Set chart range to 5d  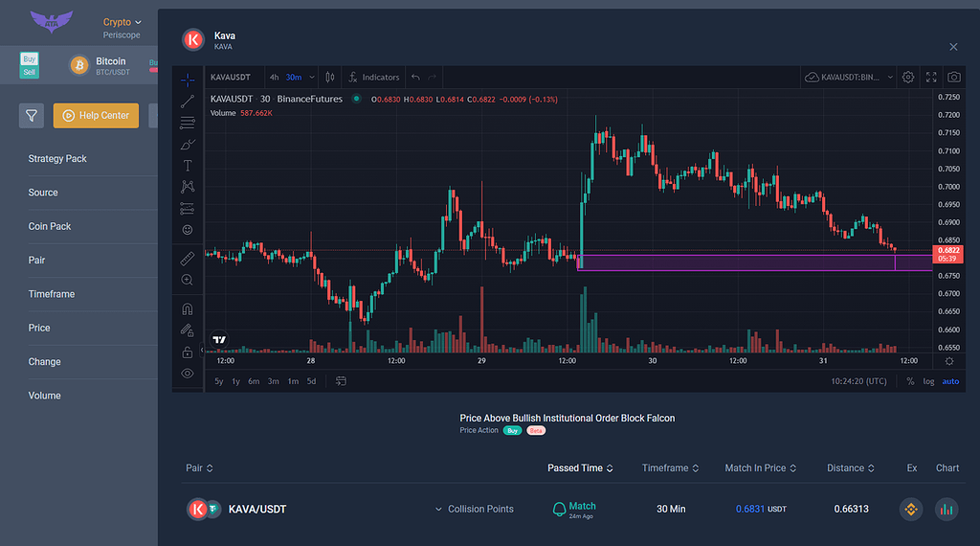click(x=311, y=381)
